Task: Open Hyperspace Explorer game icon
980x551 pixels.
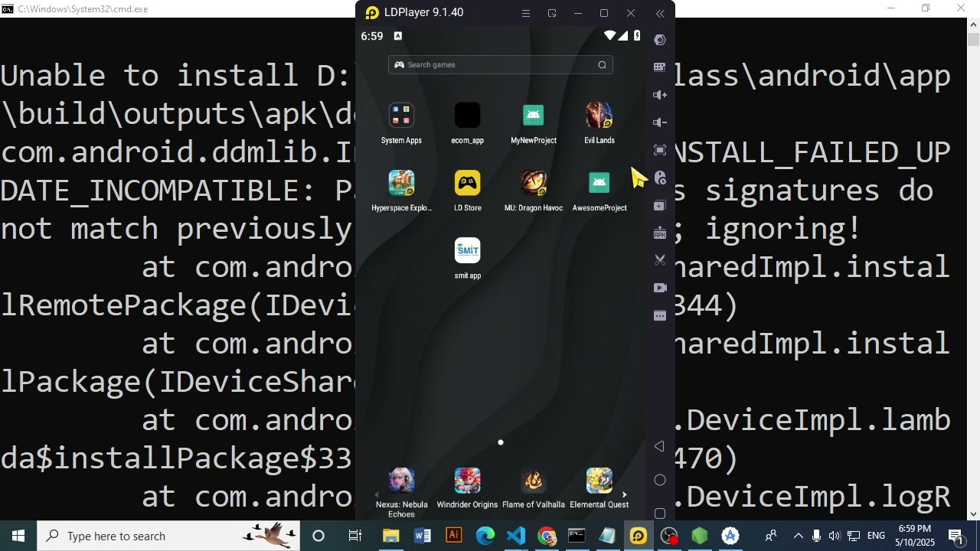Action: click(402, 183)
